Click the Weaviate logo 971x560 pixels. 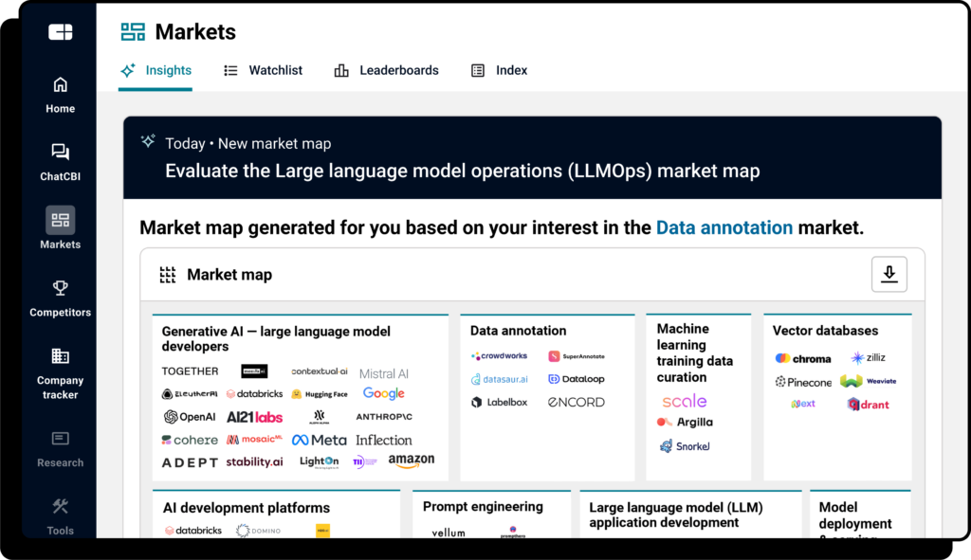pyautogui.click(x=869, y=381)
